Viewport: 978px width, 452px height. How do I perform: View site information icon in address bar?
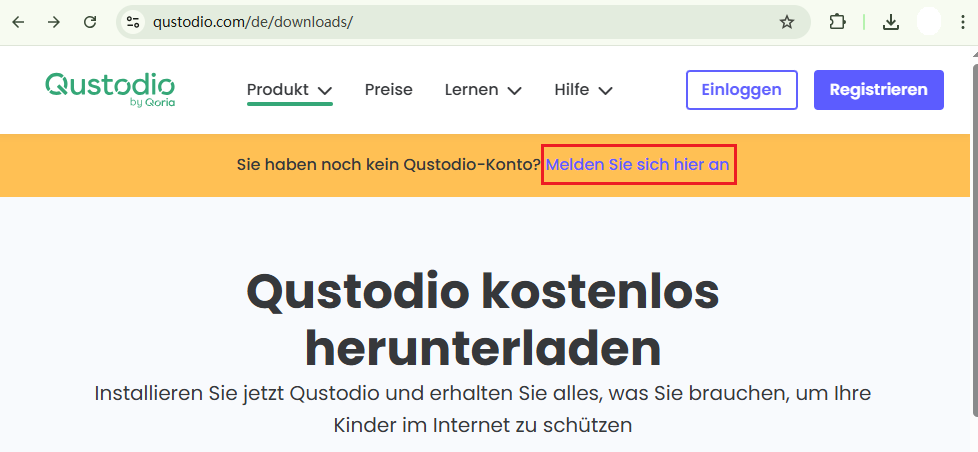pos(133,22)
